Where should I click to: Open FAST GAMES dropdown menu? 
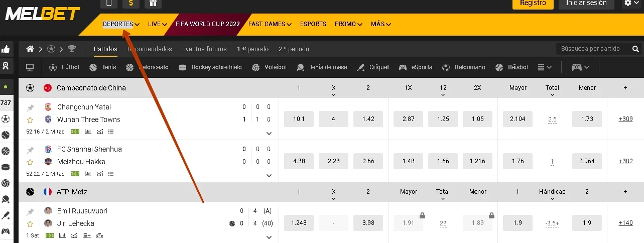270,24
